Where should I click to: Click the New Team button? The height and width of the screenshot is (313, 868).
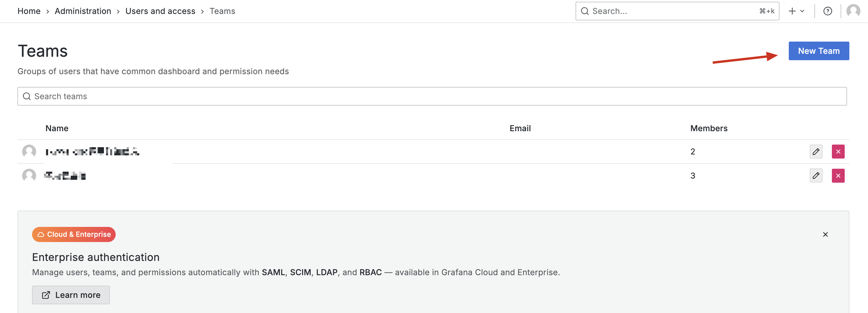[x=818, y=51]
